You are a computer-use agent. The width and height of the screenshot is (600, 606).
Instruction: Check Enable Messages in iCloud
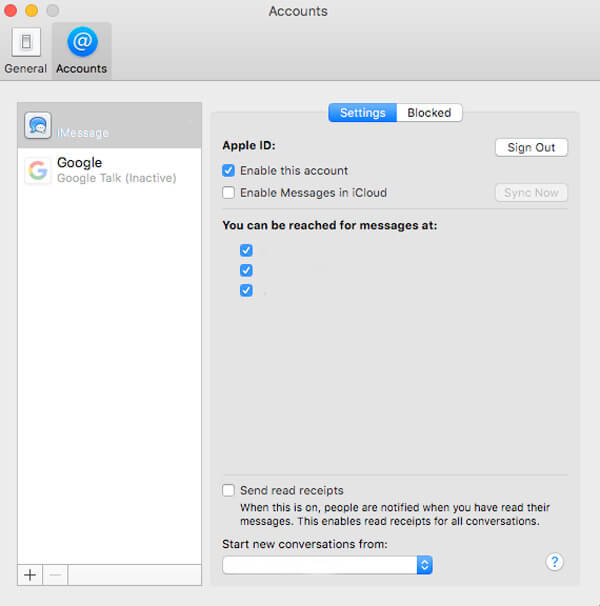click(x=228, y=192)
